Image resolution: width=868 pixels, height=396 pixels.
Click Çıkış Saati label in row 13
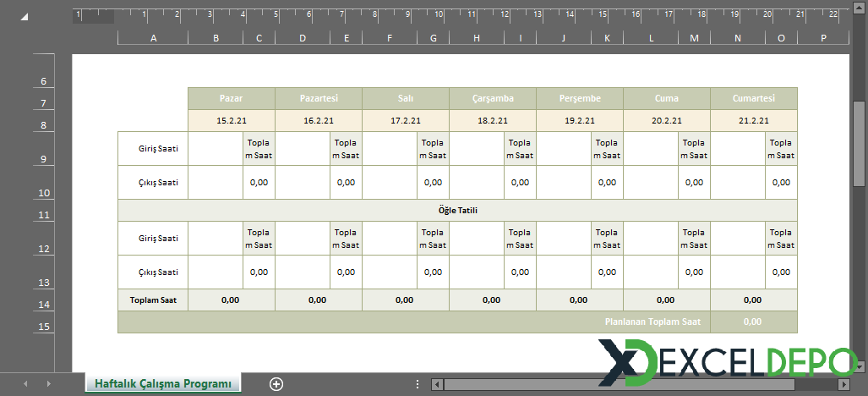tap(153, 272)
